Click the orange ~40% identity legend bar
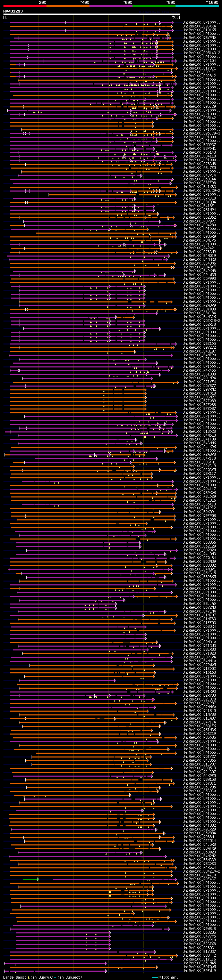 [x=68, y=7]
